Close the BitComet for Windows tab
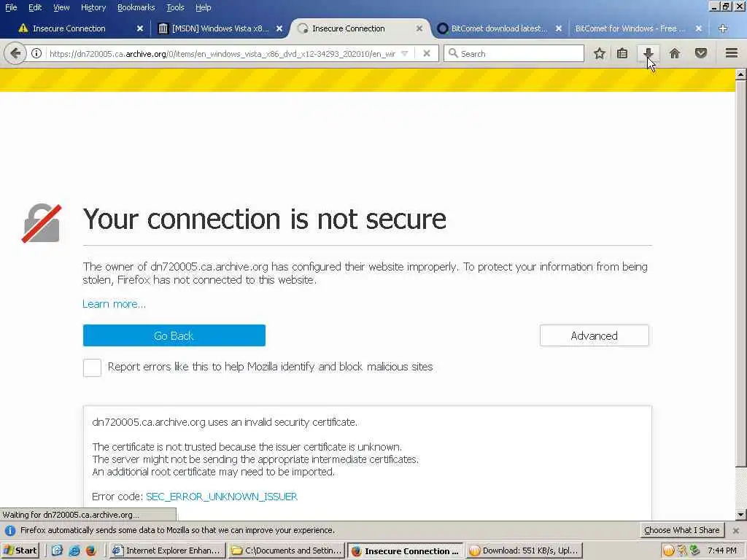 tap(698, 28)
